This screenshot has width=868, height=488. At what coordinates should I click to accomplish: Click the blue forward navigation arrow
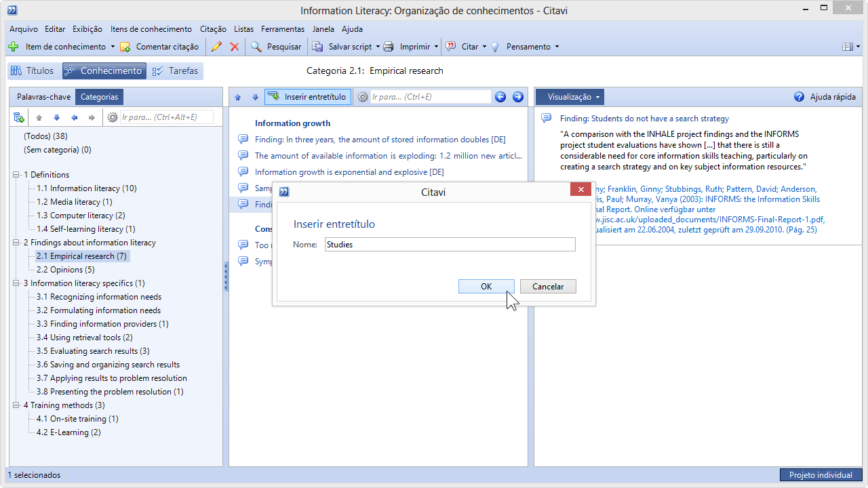point(518,97)
